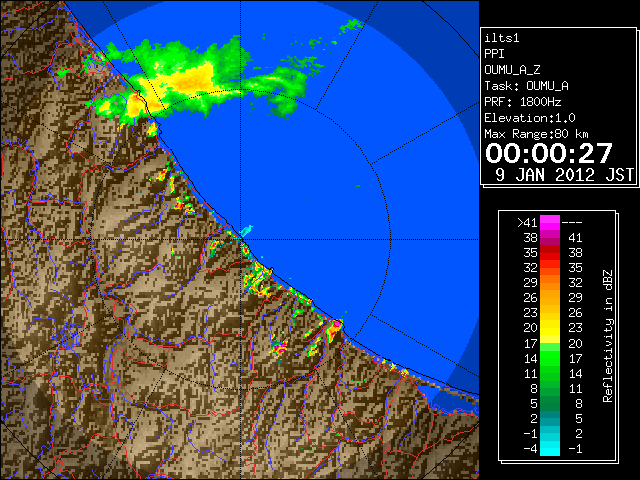Click the '9 JAN 2012 JST' date
640x480 pixels.
[x=564, y=175]
